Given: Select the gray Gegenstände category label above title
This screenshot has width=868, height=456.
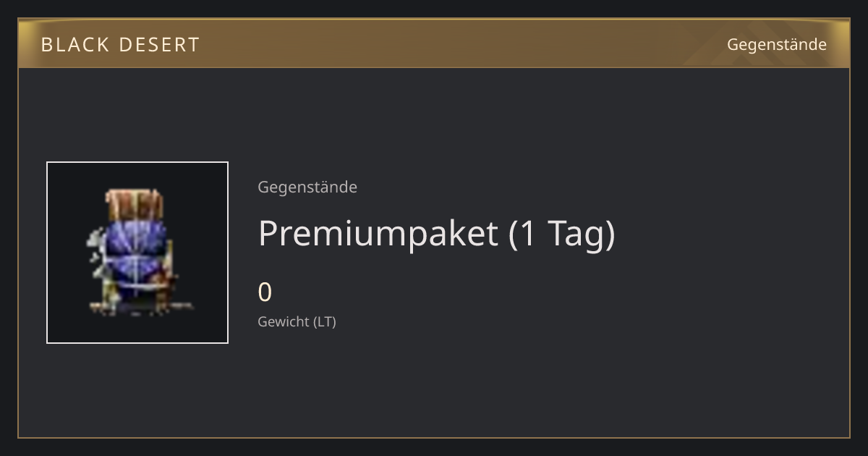Looking at the screenshot, I should pos(307,187).
